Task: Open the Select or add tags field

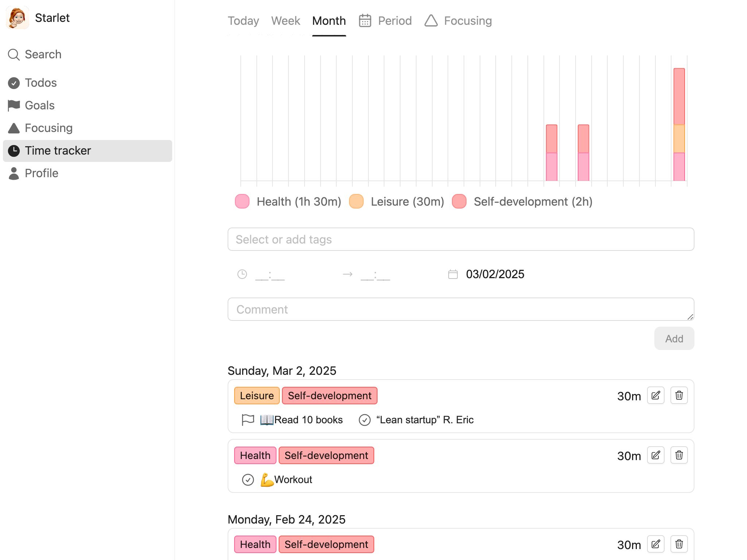Action: (461, 240)
